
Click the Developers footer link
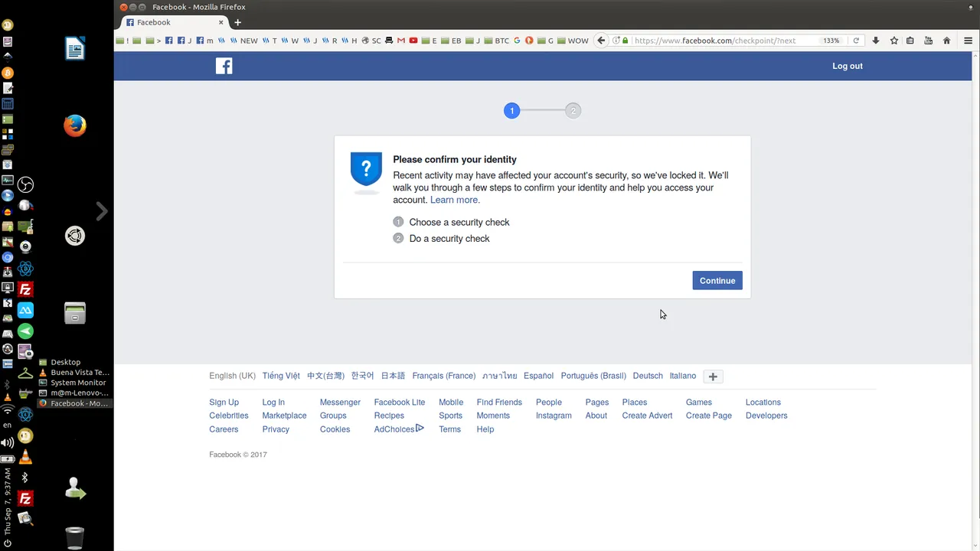tap(766, 416)
